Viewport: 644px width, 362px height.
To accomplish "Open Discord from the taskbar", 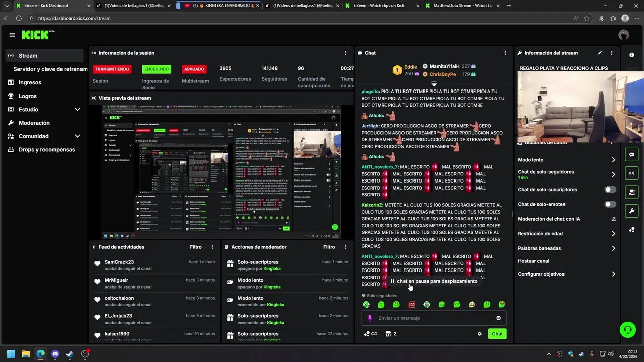I will click(x=55, y=354).
